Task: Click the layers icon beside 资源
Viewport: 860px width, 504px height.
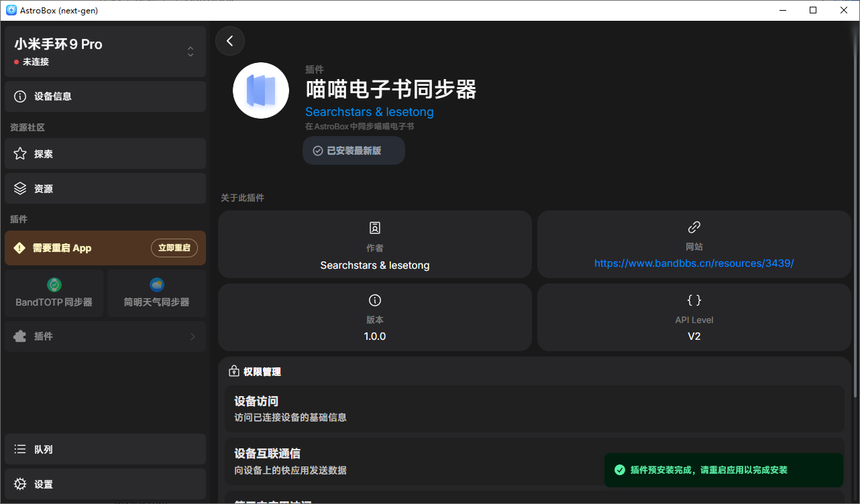Action: (x=20, y=188)
